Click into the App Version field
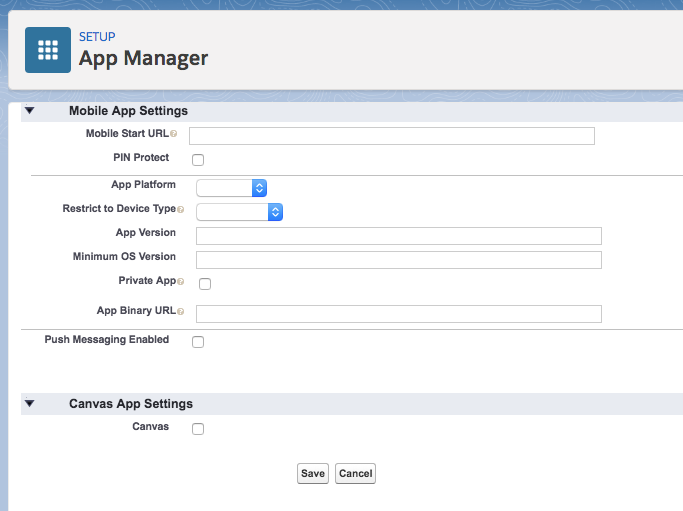The height and width of the screenshot is (511, 683). click(x=399, y=236)
